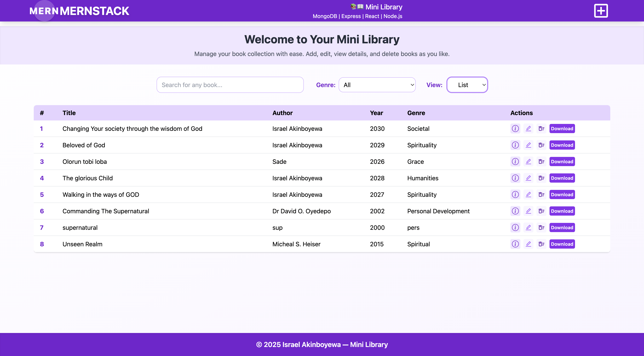Open info for Beloved of God

pyautogui.click(x=515, y=145)
